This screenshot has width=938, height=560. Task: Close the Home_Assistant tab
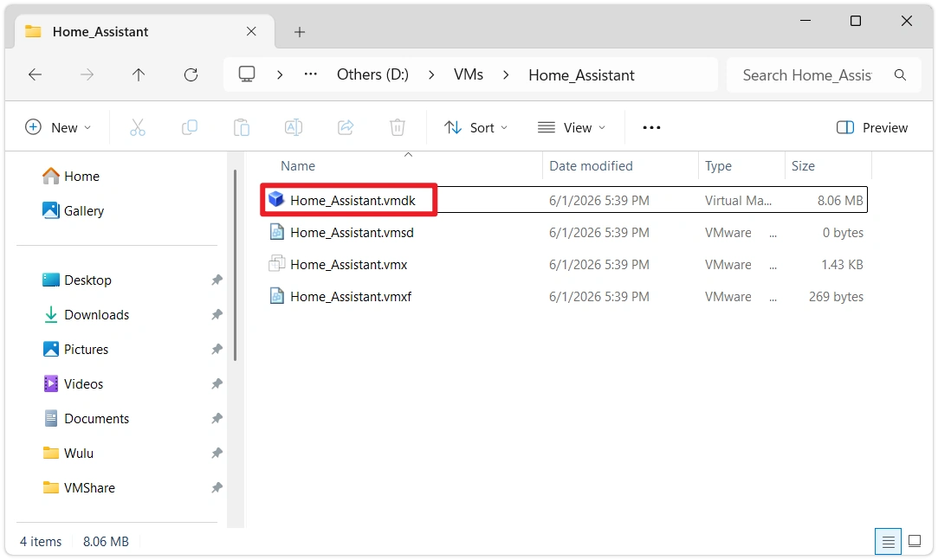(x=251, y=31)
